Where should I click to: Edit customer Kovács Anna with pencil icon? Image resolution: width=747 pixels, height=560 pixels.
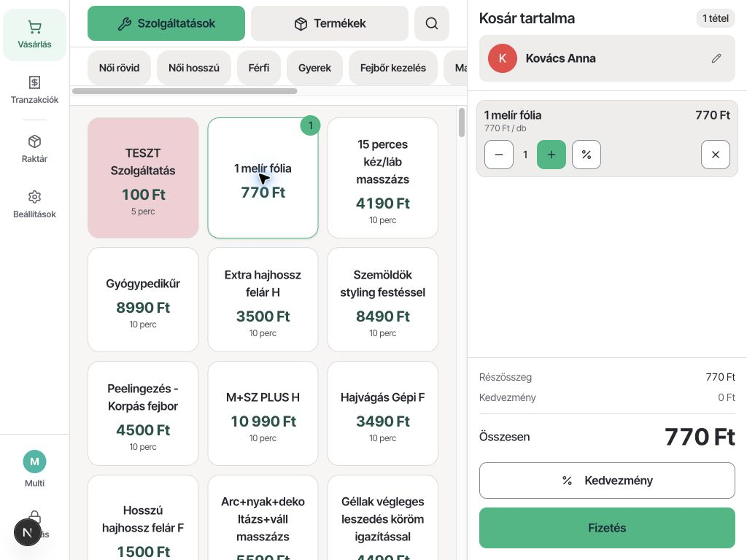pos(716,58)
